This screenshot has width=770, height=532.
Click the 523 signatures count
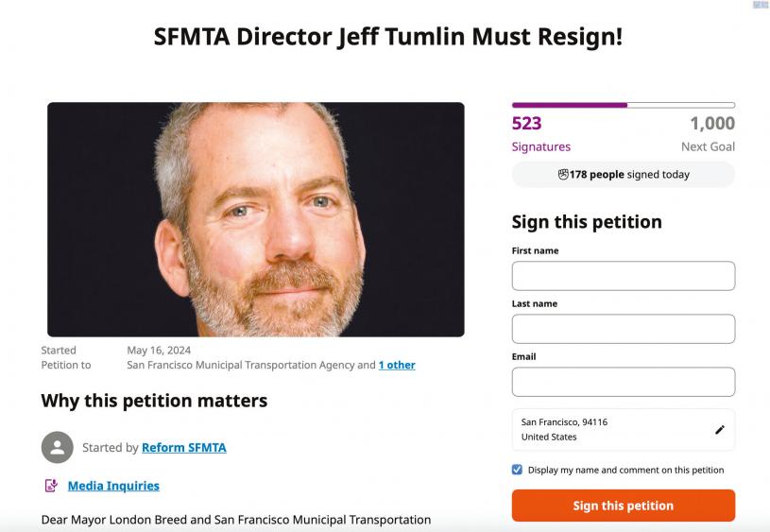tap(527, 124)
